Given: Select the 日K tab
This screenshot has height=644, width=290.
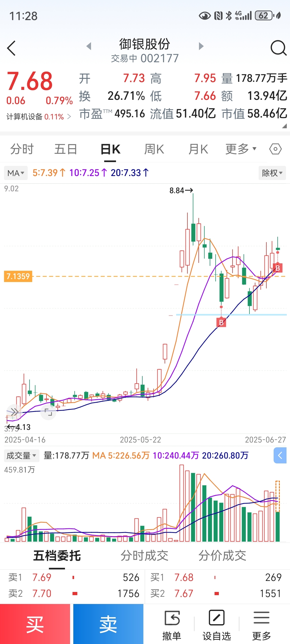Looking at the screenshot, I should pyautogui.click(x=110, y=149).
